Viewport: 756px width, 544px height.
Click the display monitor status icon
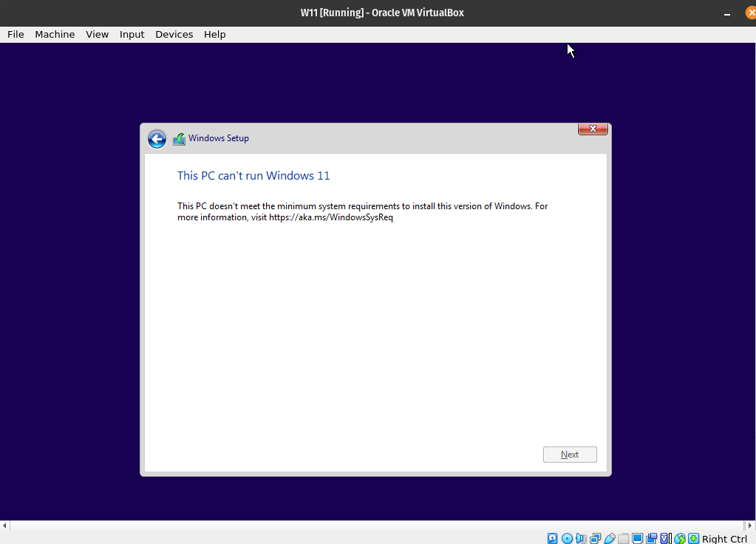[x=638, y=538]
